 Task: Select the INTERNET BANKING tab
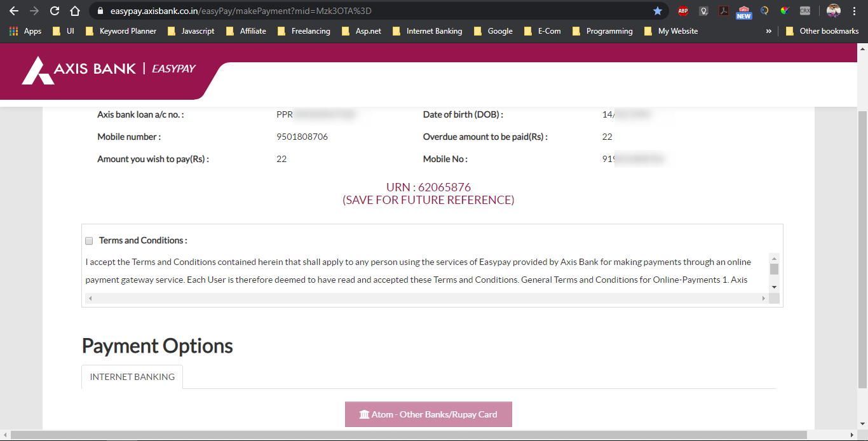(x=132, y=376)
